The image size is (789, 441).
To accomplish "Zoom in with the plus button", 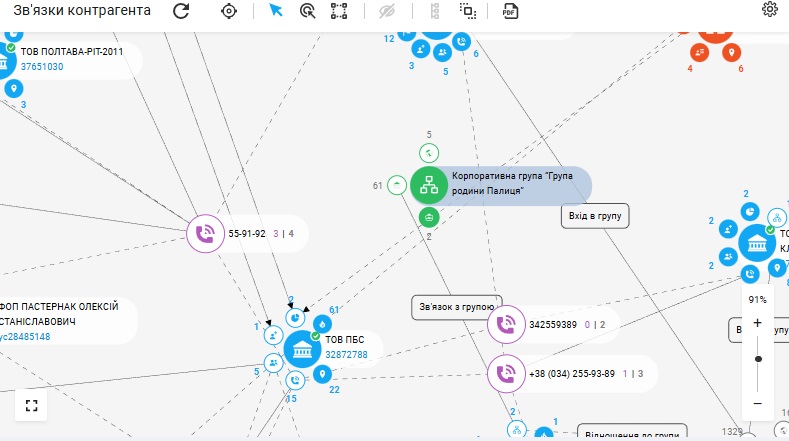I will [x=757, y=323].
